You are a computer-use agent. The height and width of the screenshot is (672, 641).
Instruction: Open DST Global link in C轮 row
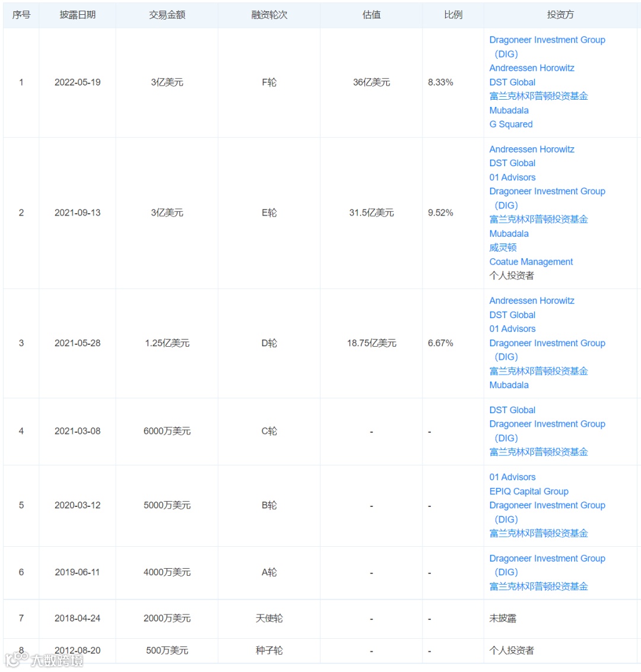click(x=512, y=410)
